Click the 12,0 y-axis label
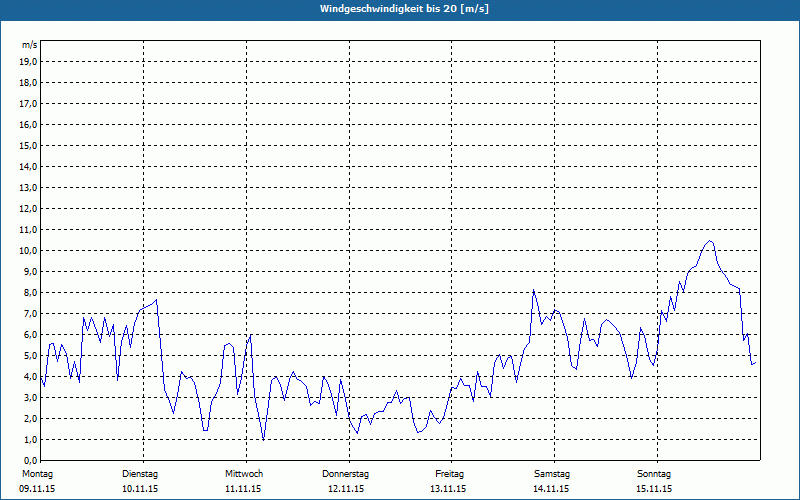 [x=27, y=209]
